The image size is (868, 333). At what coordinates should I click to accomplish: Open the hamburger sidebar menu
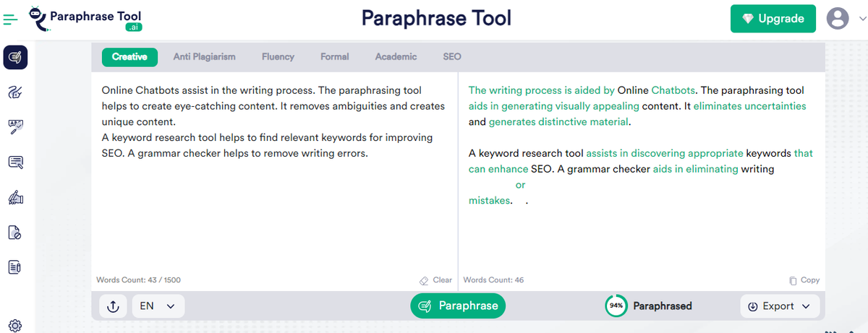pos(11,20)
